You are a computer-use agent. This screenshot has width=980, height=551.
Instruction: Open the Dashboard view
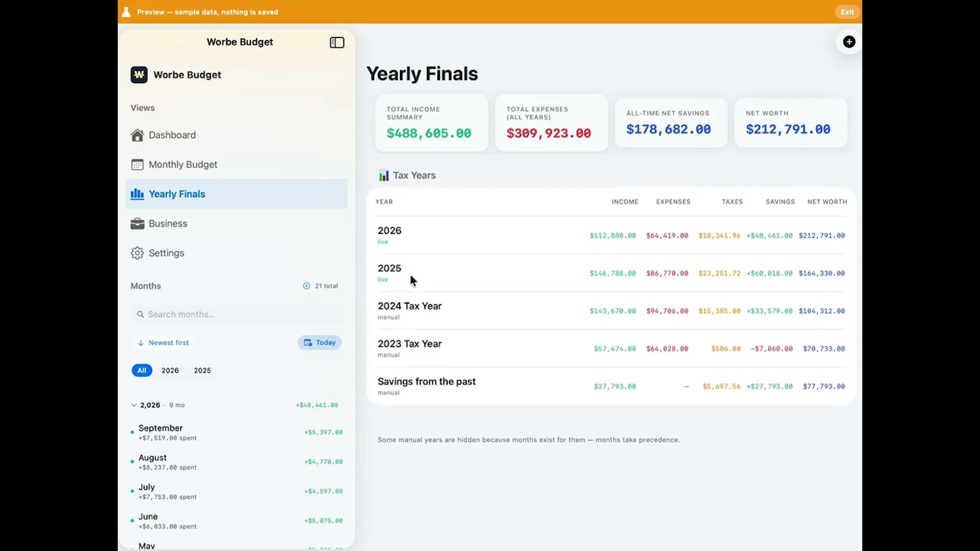pos(236,135)
